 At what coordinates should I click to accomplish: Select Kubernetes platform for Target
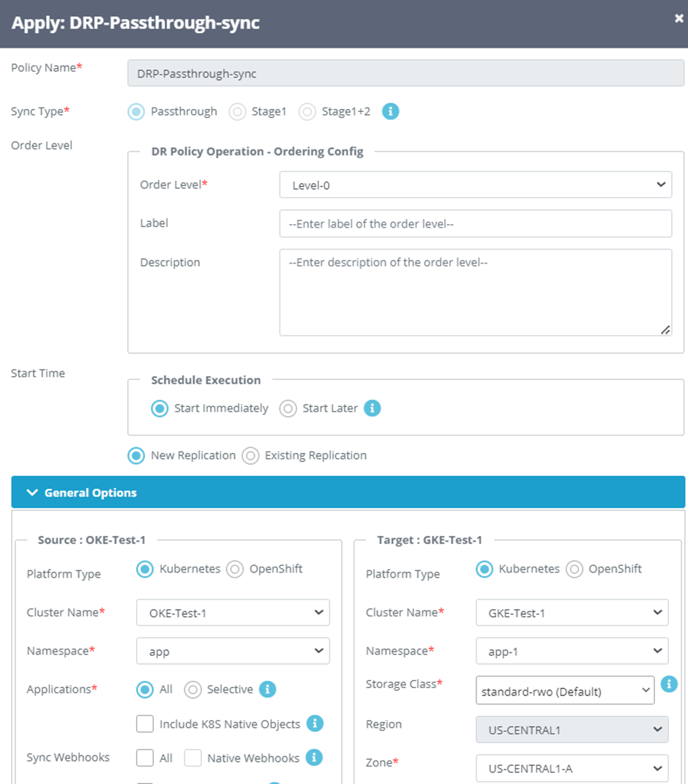tap(485, 569)
